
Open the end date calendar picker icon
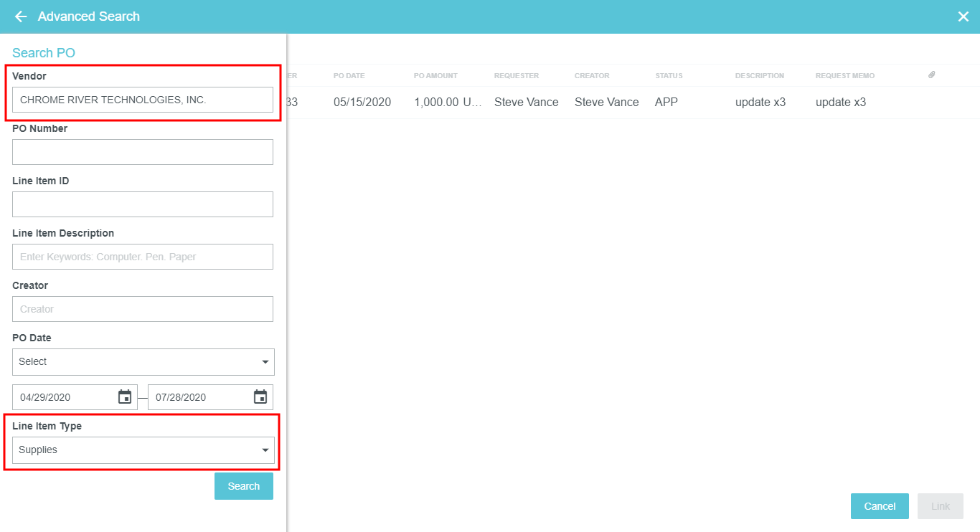click(x=260, y=397)
